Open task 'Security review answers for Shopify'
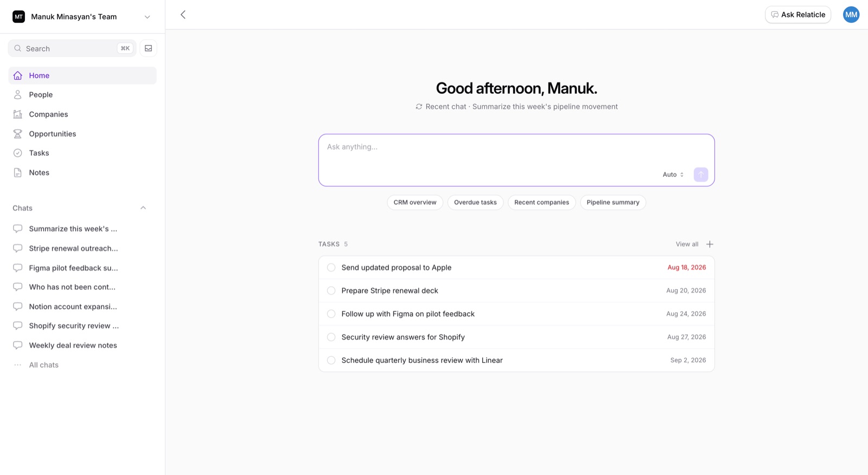 [x=403, y=337]
